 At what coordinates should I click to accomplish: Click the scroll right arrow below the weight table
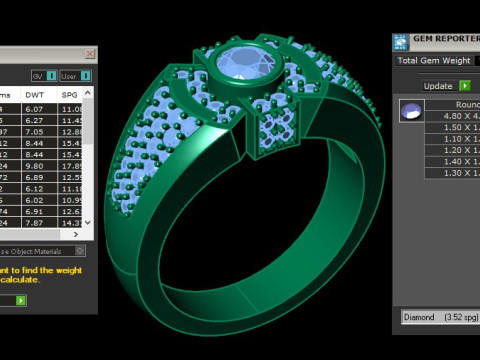click(76, 234)
